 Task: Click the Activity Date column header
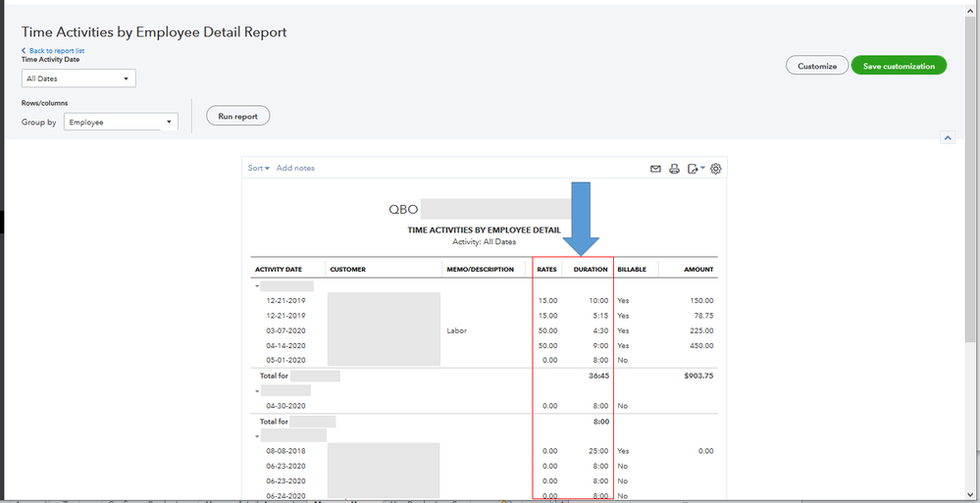278,270
